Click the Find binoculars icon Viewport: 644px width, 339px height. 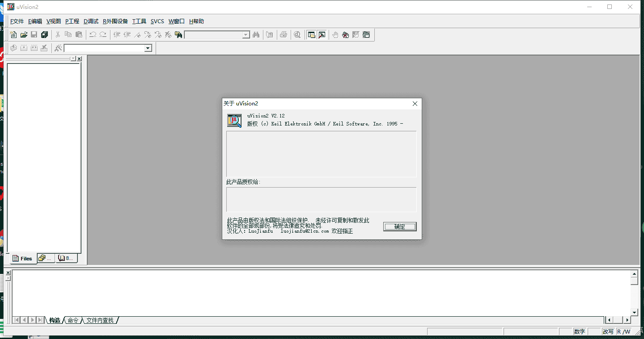click(256, 35)
